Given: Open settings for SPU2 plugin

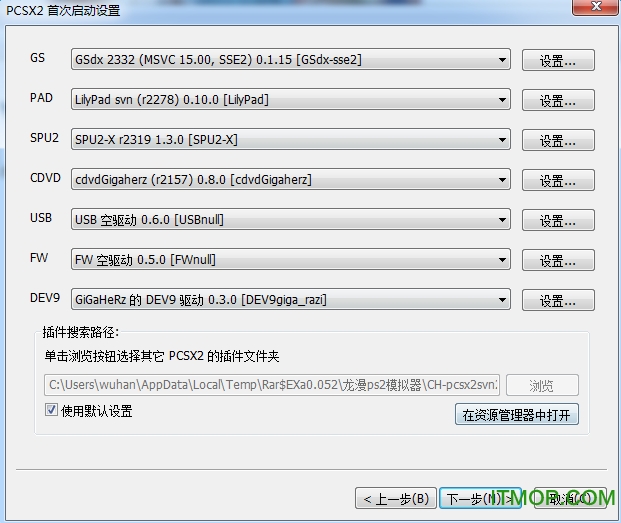Looking at the screenshot, I should click(558, 140).
